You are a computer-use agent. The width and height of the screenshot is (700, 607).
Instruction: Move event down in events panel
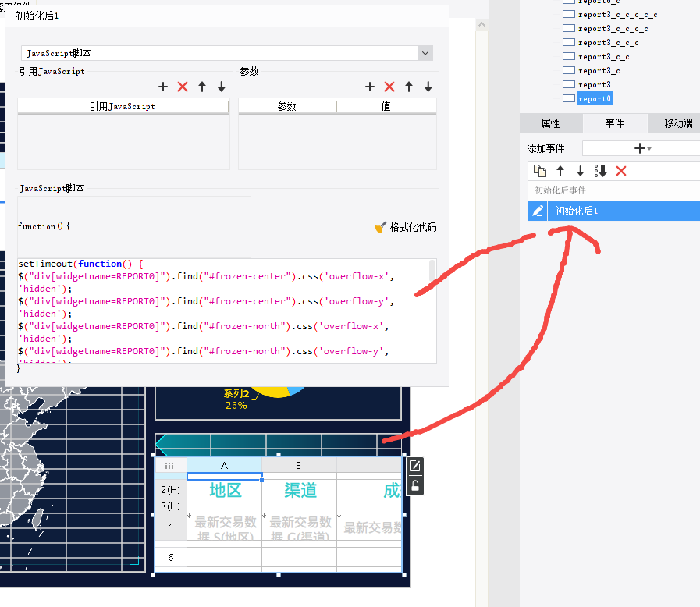coord(580,171)
